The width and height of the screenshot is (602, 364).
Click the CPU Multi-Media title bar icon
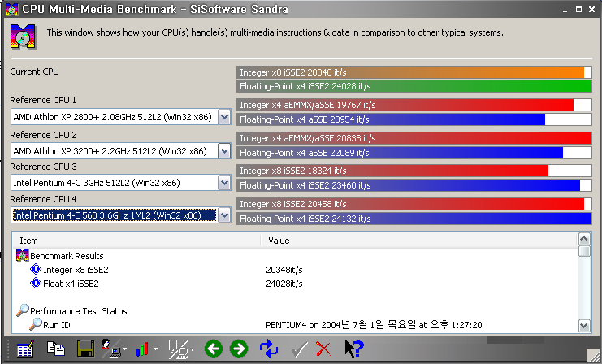point(12,9)
